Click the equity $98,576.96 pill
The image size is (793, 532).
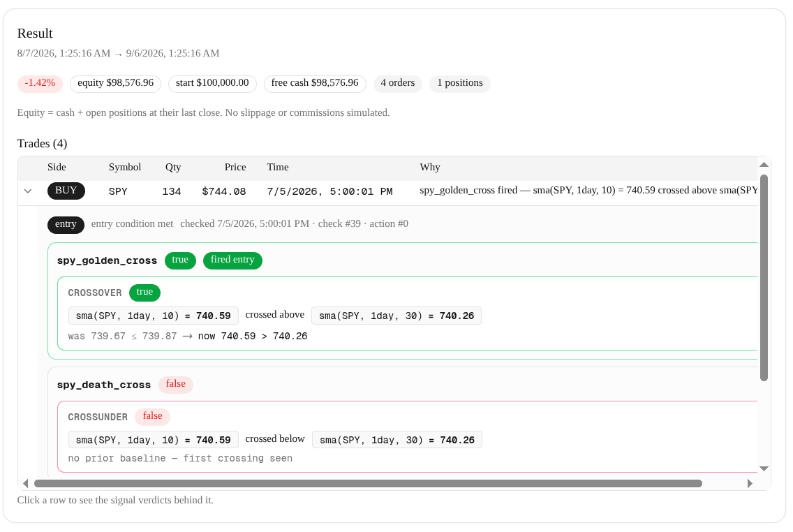(115, 84)
